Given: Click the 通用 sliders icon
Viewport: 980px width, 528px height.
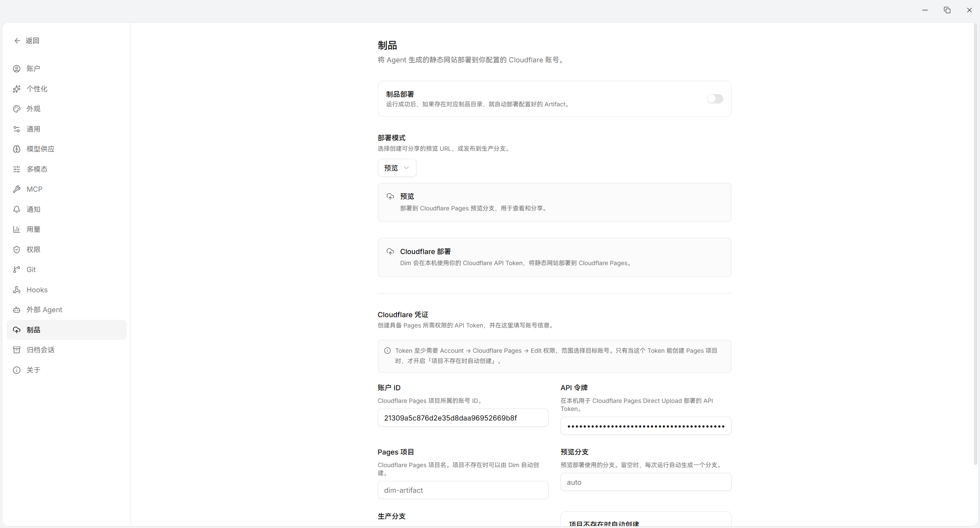Looking at the screenshot, I should 16,129.
